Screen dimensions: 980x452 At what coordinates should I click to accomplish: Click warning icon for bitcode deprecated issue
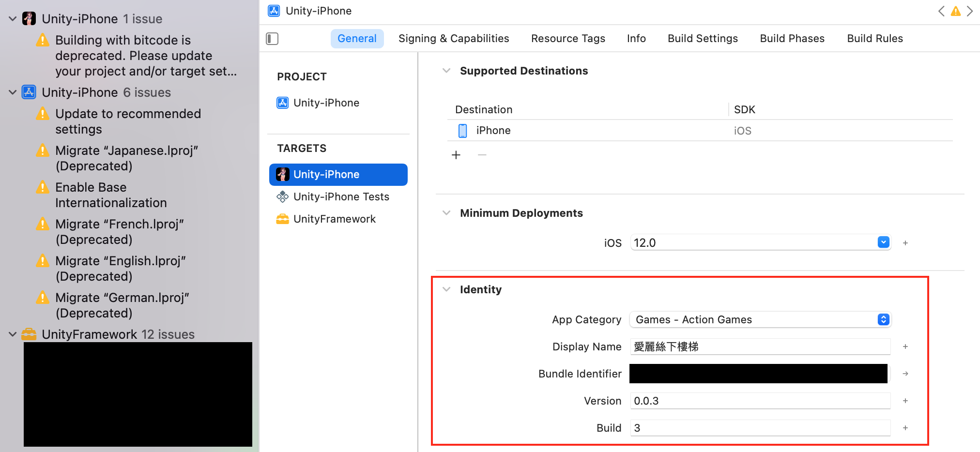[x=43, y=40]
